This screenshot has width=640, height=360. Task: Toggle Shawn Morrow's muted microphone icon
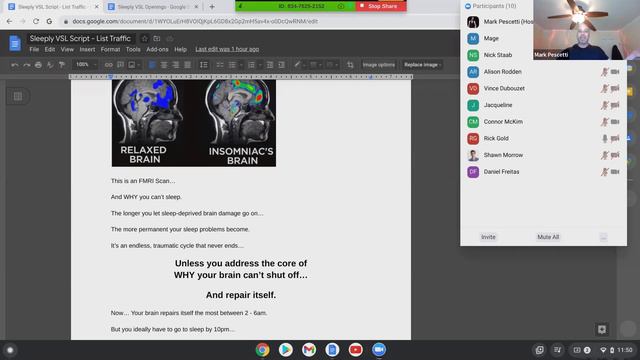605,155
